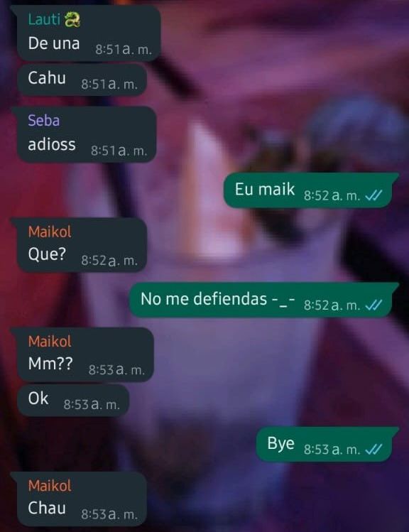Select the Mm?? message bubble
Image resolution: width=409 pixels, height=532 pixels.
click(x=83, y=354)
